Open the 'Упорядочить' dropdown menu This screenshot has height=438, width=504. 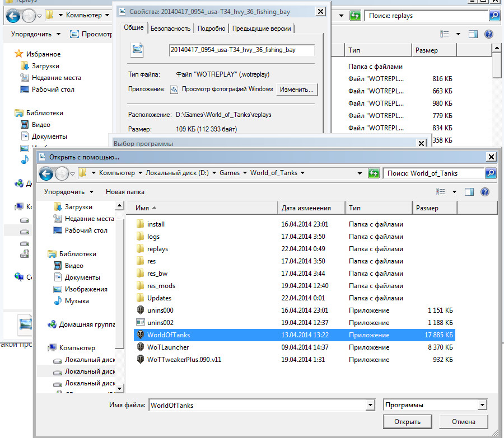click(68, 192)
